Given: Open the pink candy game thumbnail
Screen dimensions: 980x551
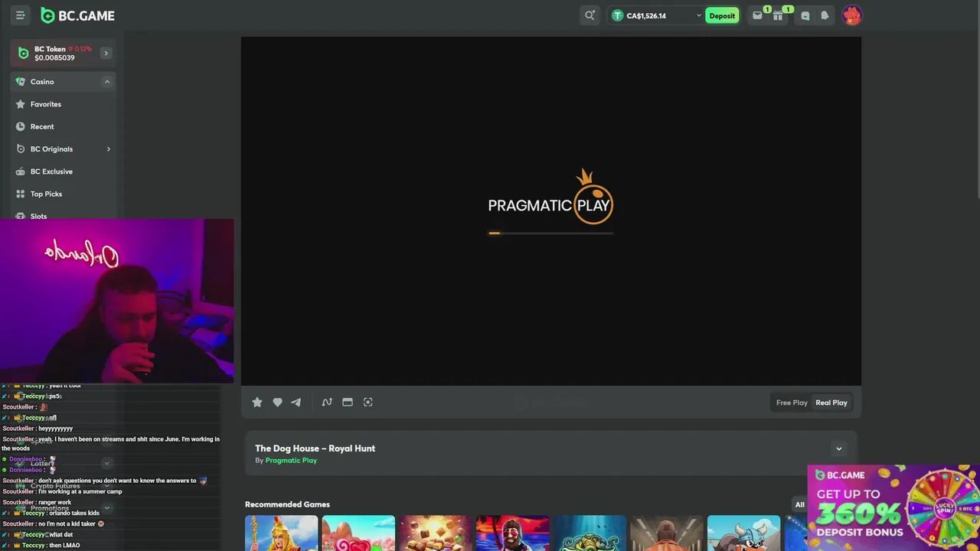Looking at the screenshot, I should click(x=358, y=533).
